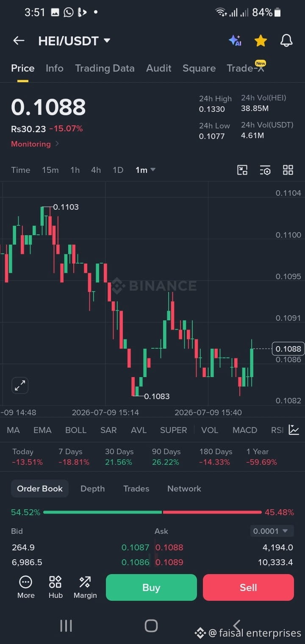Select the 4h chart interval
Image resolution: width=305 pixels, height=644 pixels.
coord(96,170)
